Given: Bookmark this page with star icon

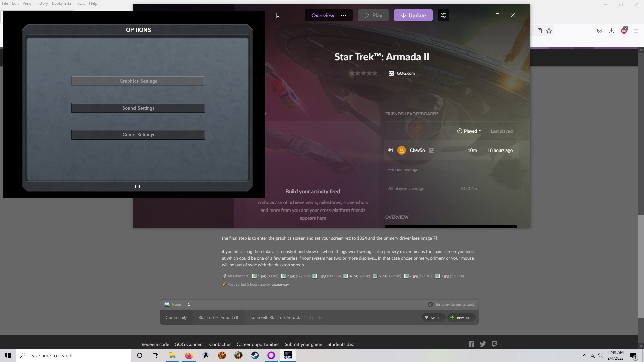Looking at the screenshot, I should [x=549, y=31].
